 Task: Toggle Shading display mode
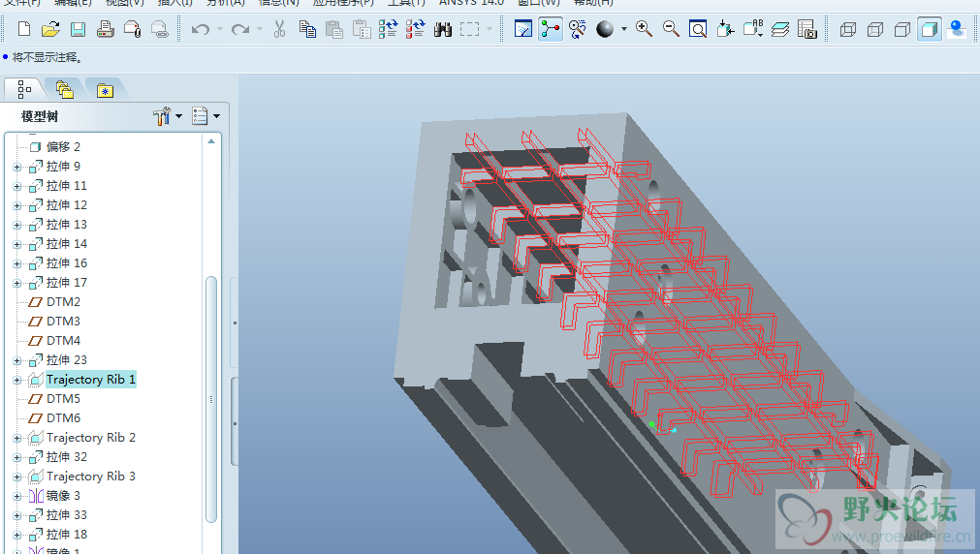click(930, 30)
